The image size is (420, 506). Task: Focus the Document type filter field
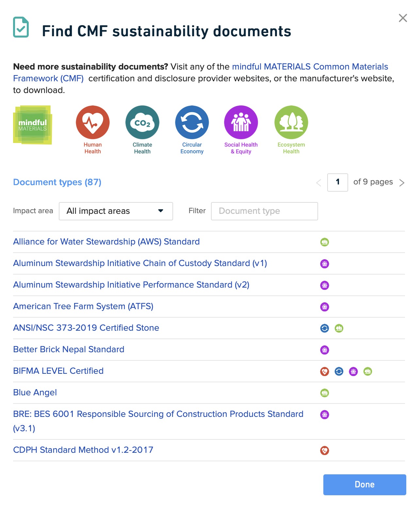(265, 211)
